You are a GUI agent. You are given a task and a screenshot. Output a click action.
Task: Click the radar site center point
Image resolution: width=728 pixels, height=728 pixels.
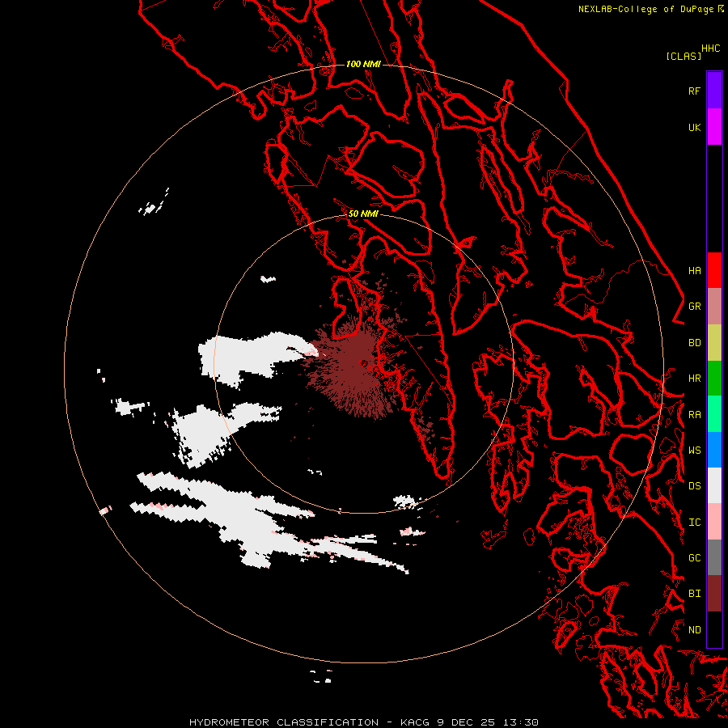pyautogui.click(x=363, y=363)
